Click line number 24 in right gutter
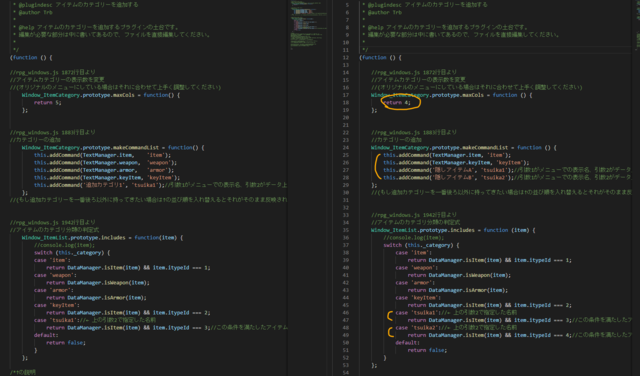The height and width of the screenshot is (376, 640). pos(346,147)
